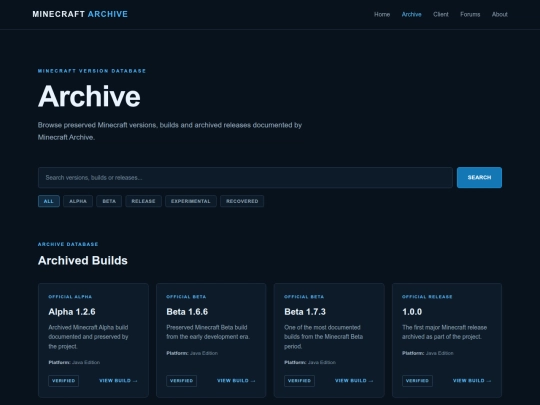The width and height of the screenshot is (540, 405).
Task: Open View Build for Beta 1.6.6
Action: click(x=236, y=381)
